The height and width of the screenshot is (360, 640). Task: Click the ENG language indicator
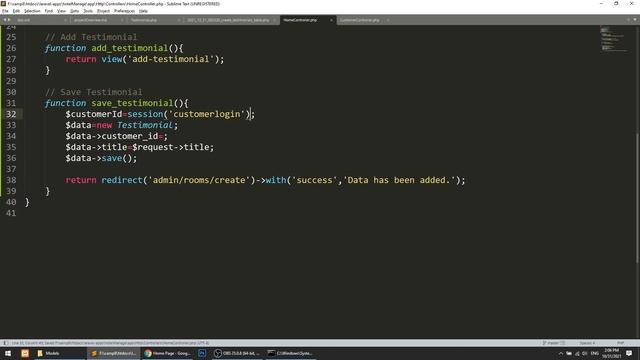pos(595,353)
